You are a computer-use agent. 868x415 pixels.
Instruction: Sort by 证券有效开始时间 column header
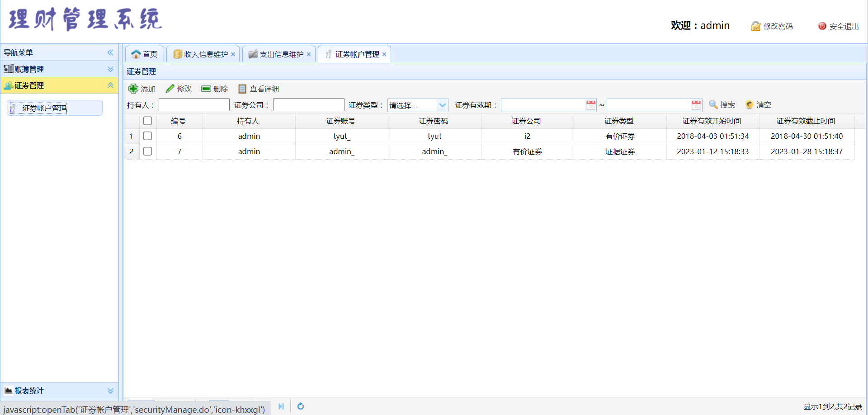click(x=712, y=121)
